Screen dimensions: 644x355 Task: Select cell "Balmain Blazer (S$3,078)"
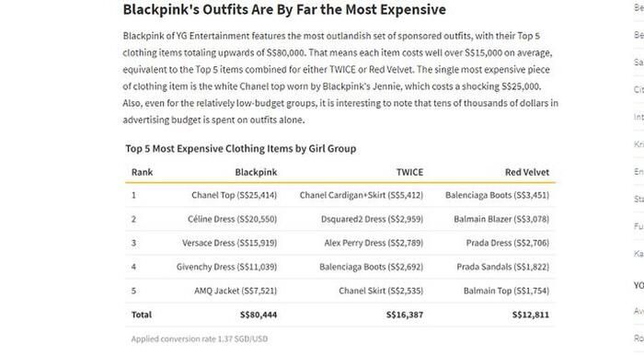click(501, 219)
